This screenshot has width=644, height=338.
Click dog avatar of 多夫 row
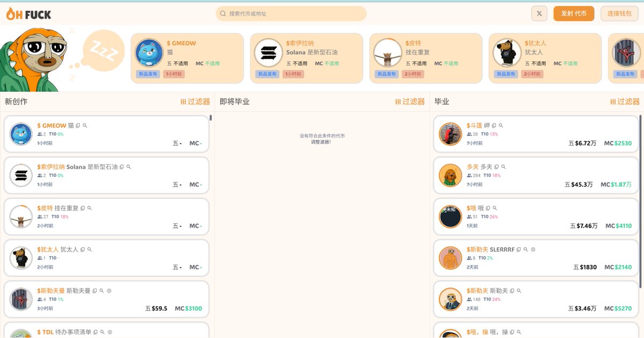coord(450,176)
